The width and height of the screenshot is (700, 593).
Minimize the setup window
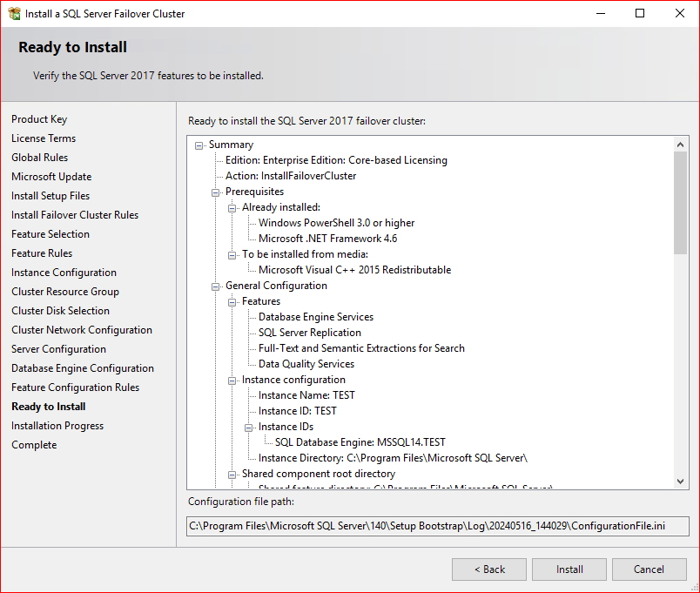click(601, 13)
